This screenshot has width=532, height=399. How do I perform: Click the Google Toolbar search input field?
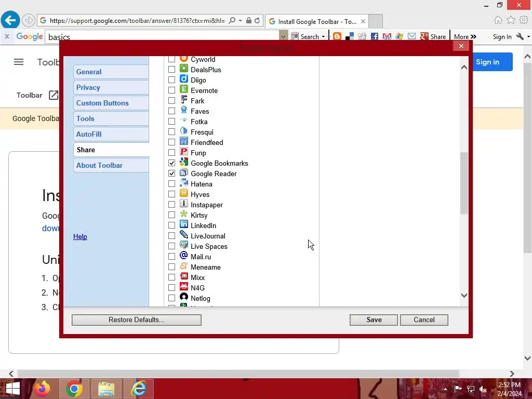pos(162,37)
